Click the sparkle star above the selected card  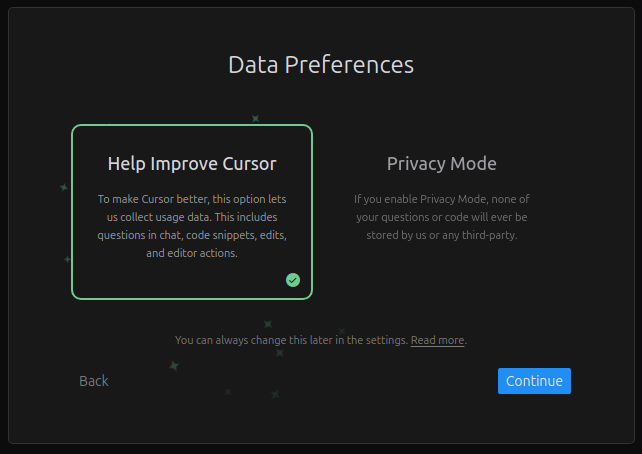click(x=255, y=118)
